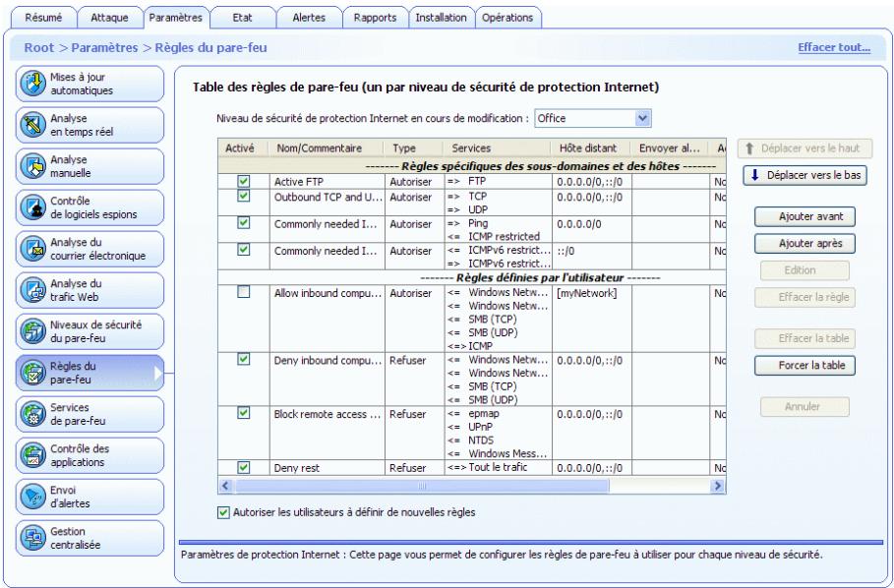894x588 pixels.
Task: Uncheck the Deny rest rule
Action: [244, 467]
